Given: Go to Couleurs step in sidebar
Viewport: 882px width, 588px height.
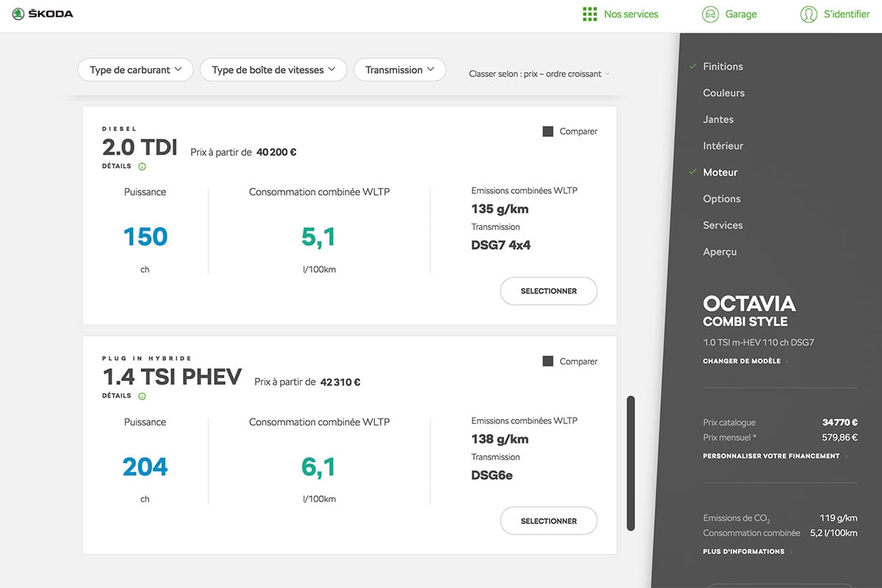Looking at the screenshot, I should click(x=723, y=93).
